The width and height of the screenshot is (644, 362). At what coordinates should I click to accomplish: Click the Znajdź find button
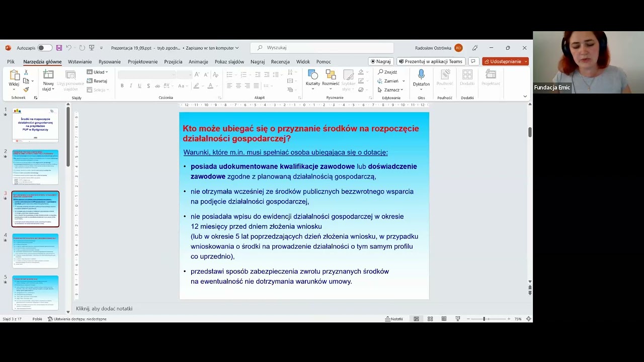387,72
